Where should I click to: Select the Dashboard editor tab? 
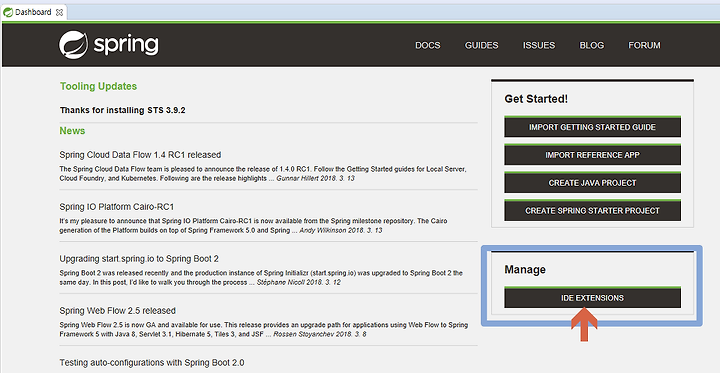click(33, 12)
